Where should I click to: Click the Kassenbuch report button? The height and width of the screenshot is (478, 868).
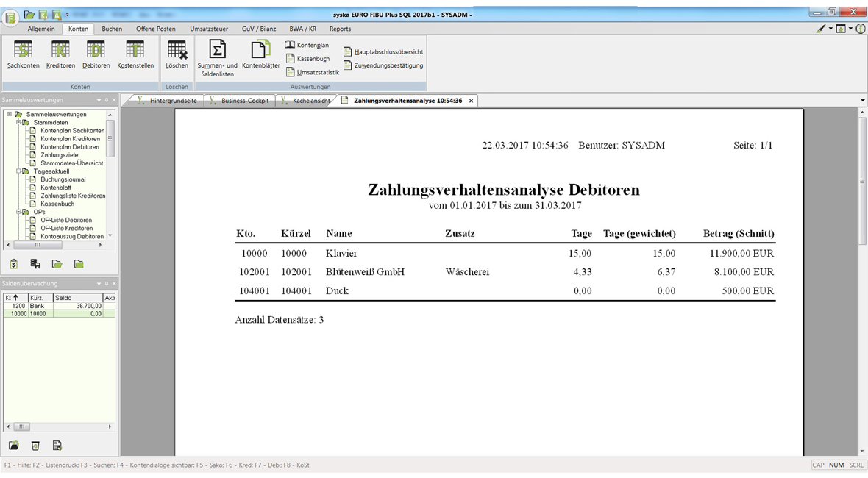313,59
